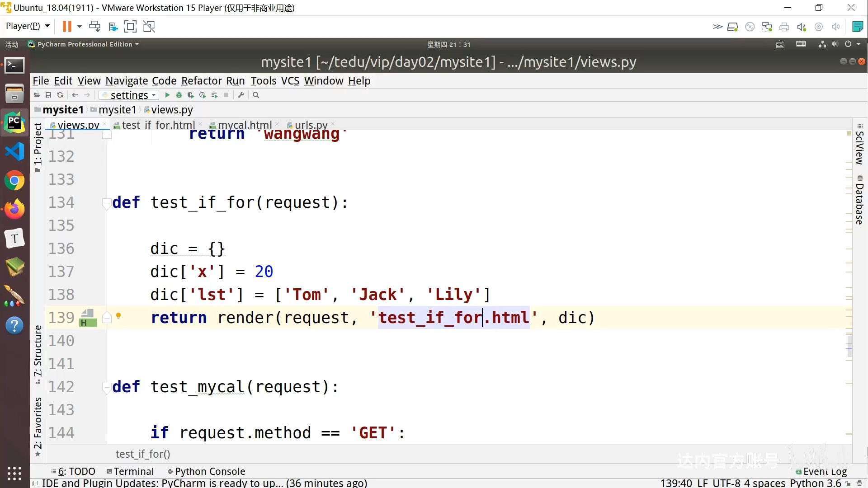Toggle the 2: Favorites tool window
This screenshot has width=868, height=488.
[38, 426]
